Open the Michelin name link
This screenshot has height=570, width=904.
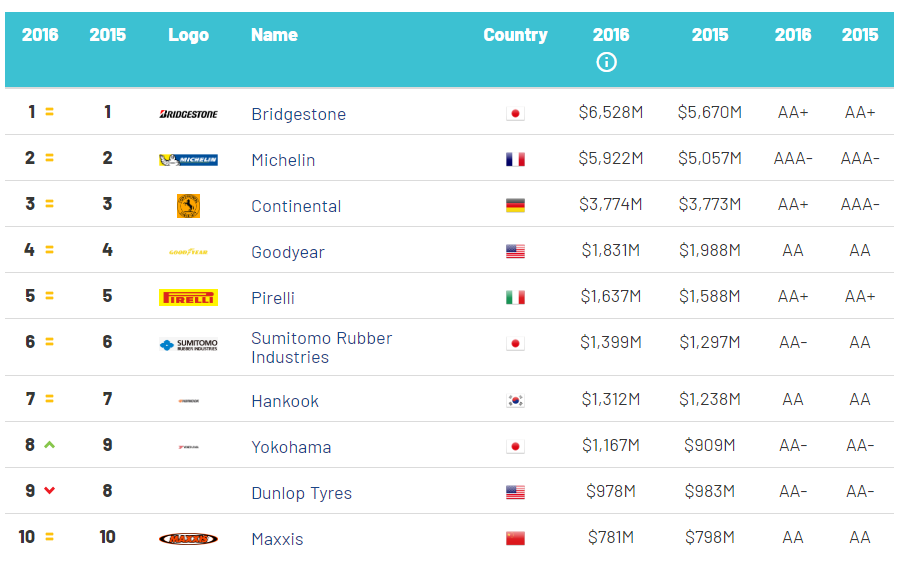(x=283, y=160)
